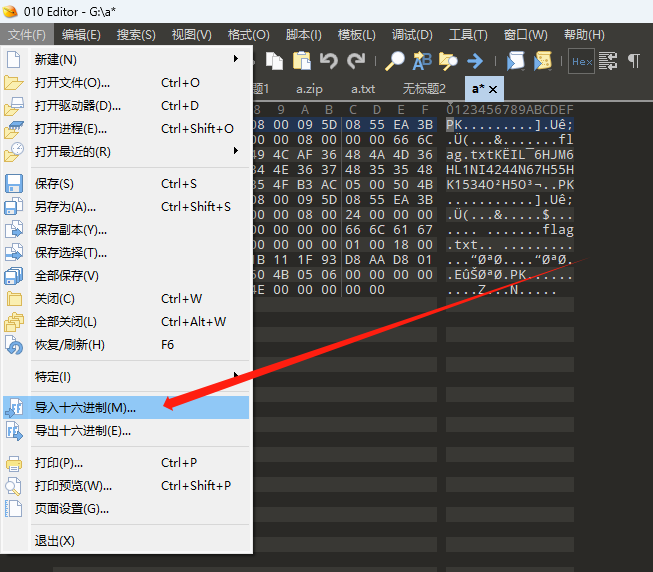The height and width of the screenshot is (572, 653).
Task: Select 导入十六进制(M)... menu entry
Action: point(126,408)
